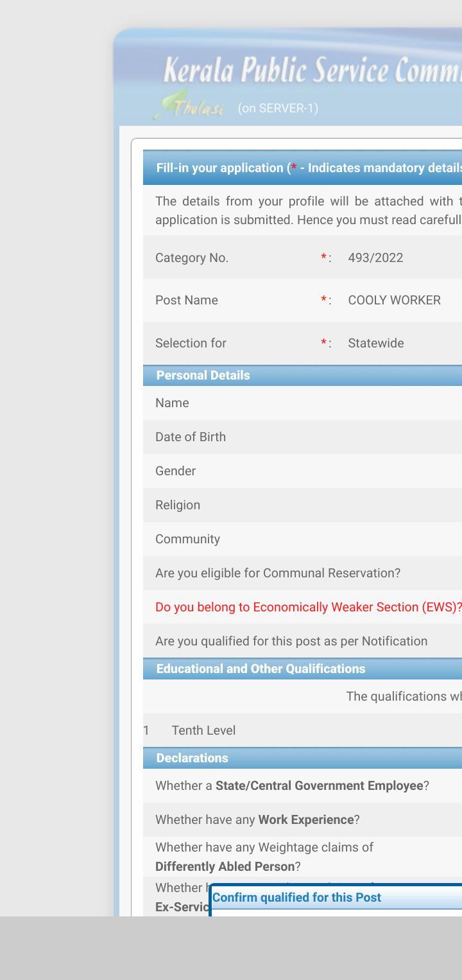Expand the Educational and Other Qualifications section
This screenshot has width=462, height=980.
click(260, 668)
